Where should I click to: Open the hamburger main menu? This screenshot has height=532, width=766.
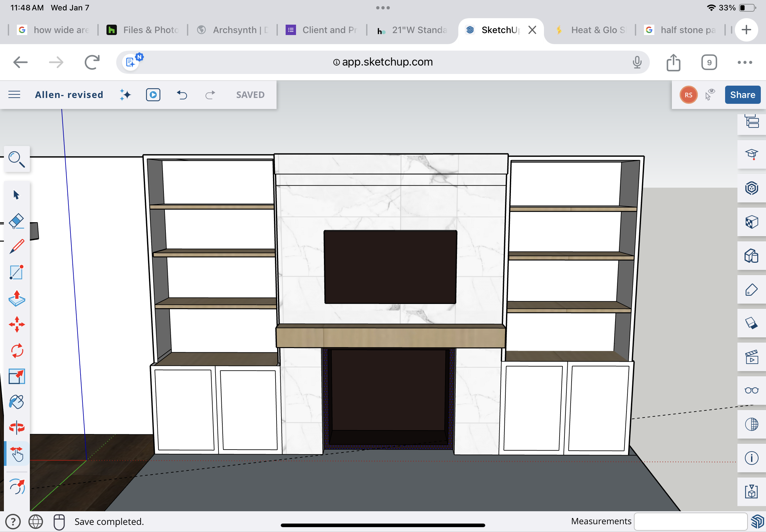click(14, 95)
